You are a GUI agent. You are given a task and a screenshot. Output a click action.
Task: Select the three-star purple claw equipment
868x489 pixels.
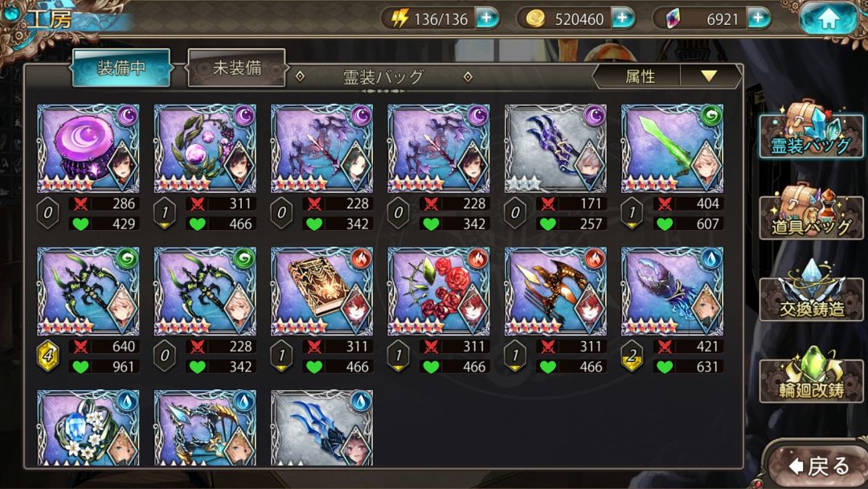pos(555,149)
